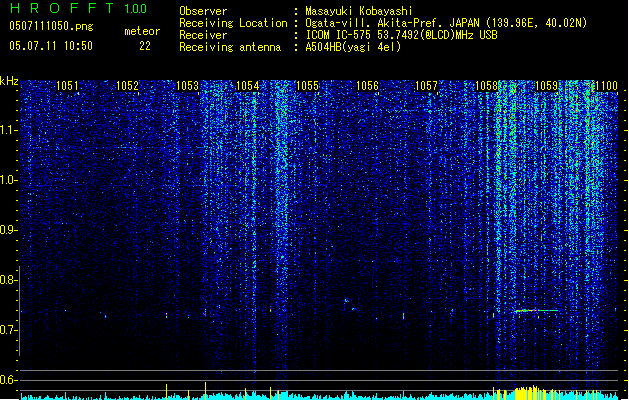The height and width of the screenshot is (400, 629).
Task: Click the 1055 time marker
Action: [307, 86]
